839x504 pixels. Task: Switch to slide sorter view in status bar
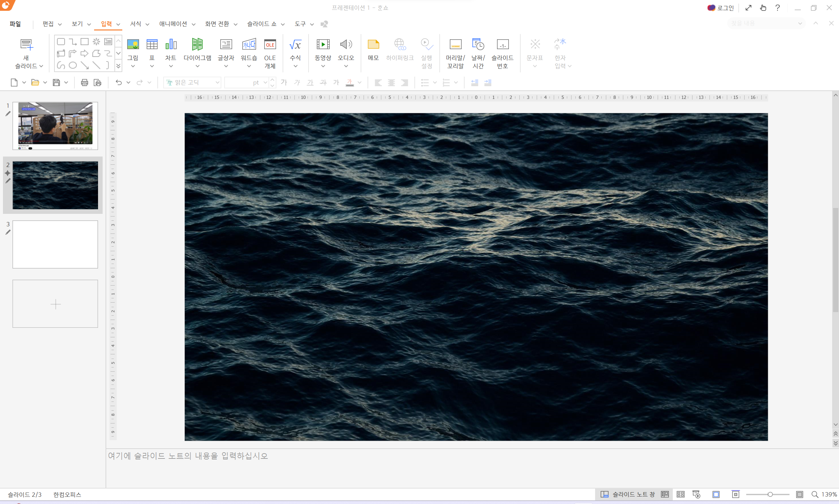[680, 494]
